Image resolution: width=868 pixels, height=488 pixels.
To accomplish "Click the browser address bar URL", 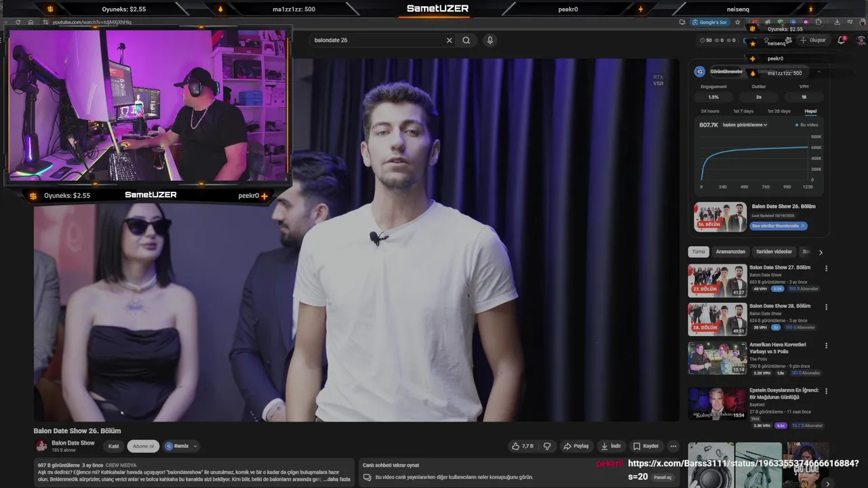I will (x=92, y=22).
